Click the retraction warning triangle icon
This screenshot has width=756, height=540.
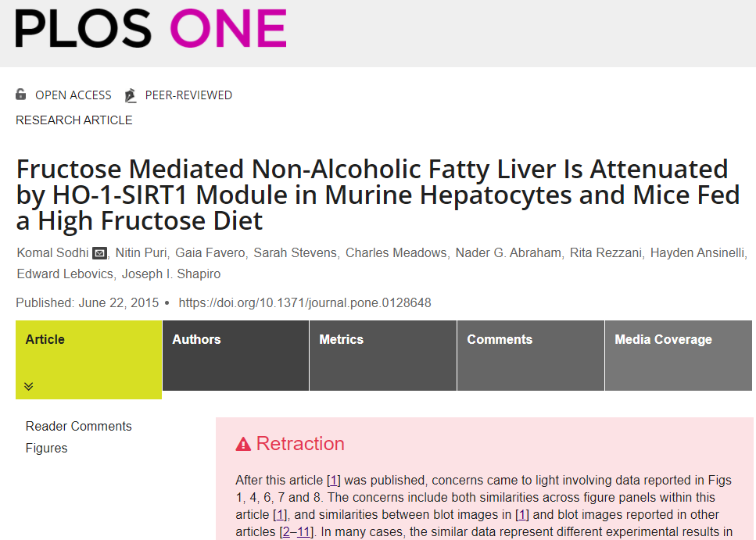tap(243, 444)
